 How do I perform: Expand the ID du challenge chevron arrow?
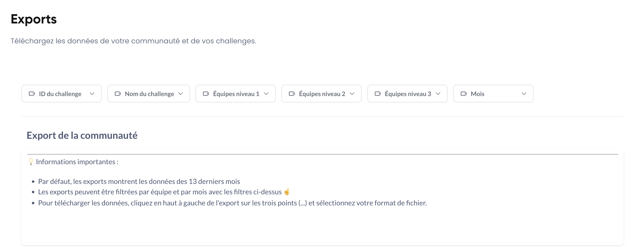92,94
